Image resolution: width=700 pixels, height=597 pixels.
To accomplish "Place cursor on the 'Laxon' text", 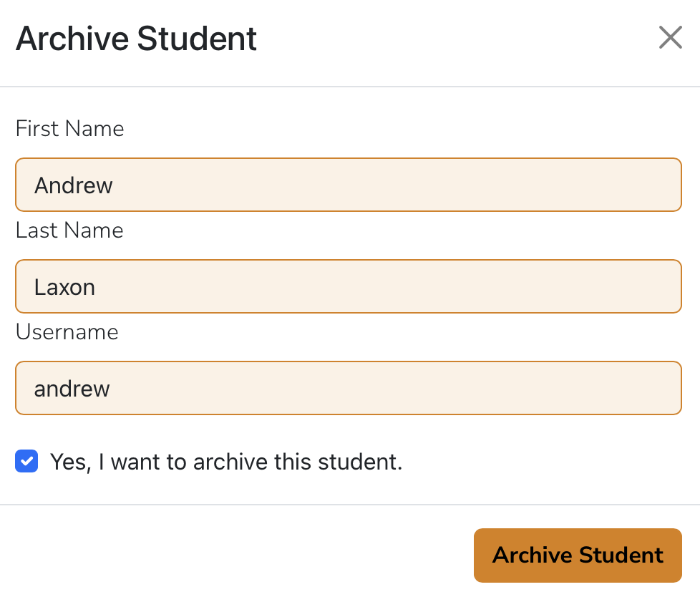I will 64,287.
